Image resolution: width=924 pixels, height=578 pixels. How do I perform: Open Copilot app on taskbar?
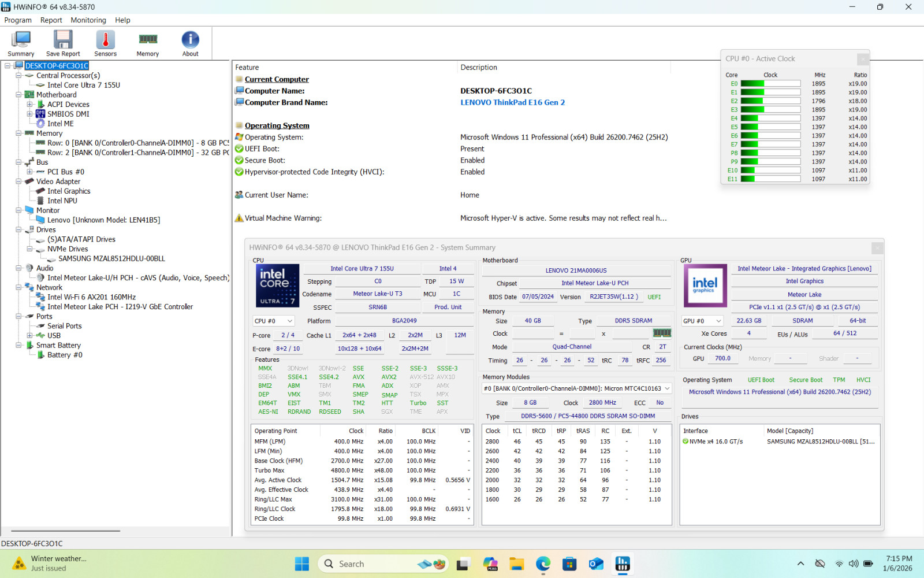(490, 564)
